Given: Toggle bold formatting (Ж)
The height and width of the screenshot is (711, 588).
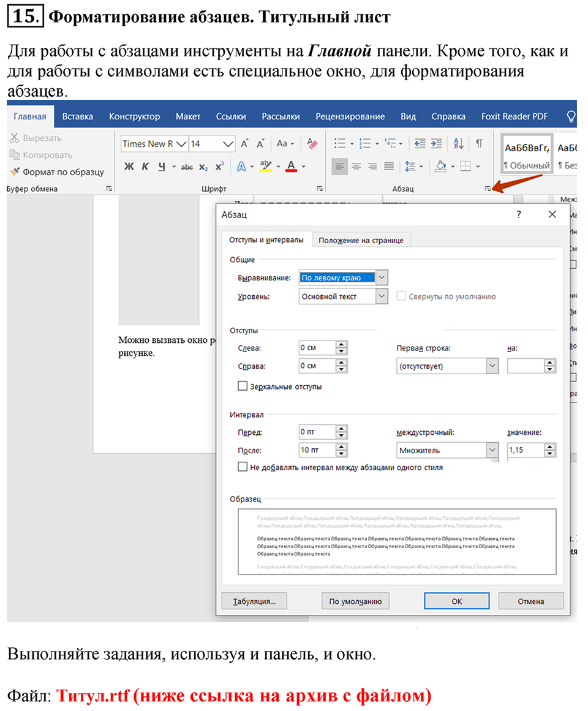Looking at the screenshot, I should tap(129, 167).
